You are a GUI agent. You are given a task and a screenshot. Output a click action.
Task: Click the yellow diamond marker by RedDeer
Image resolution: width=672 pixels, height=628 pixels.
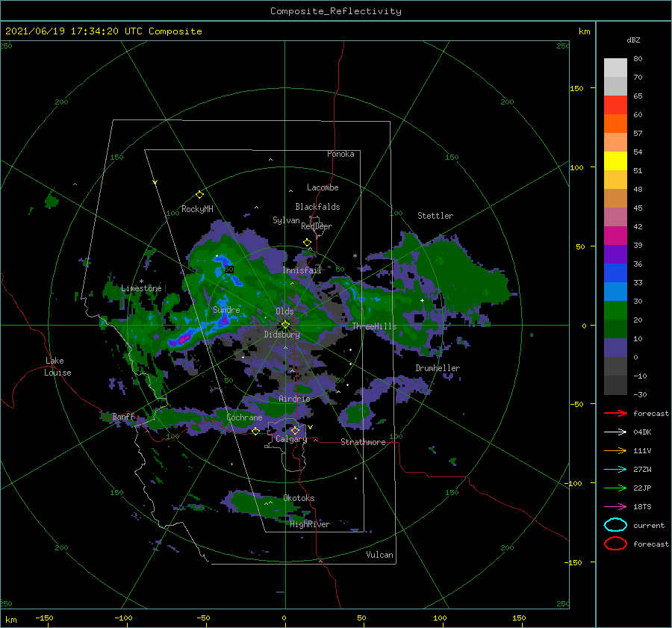[x=308, y=243]
